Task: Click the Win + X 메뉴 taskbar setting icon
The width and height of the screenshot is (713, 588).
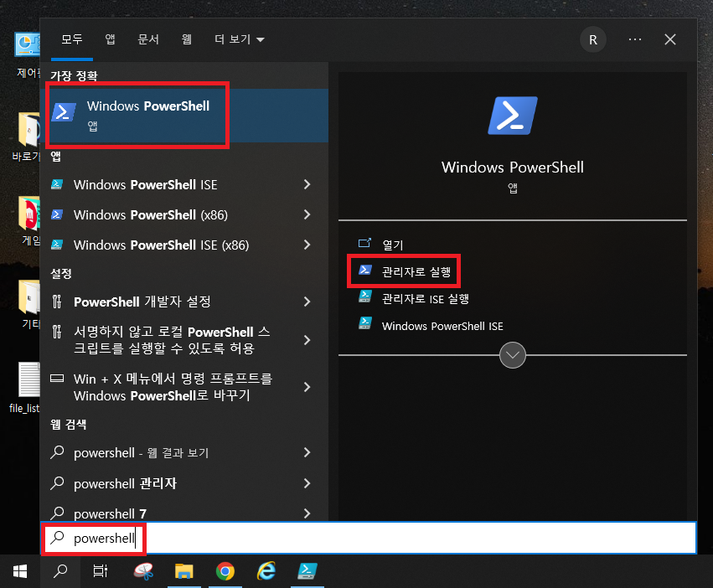Action: coord(57,379)
